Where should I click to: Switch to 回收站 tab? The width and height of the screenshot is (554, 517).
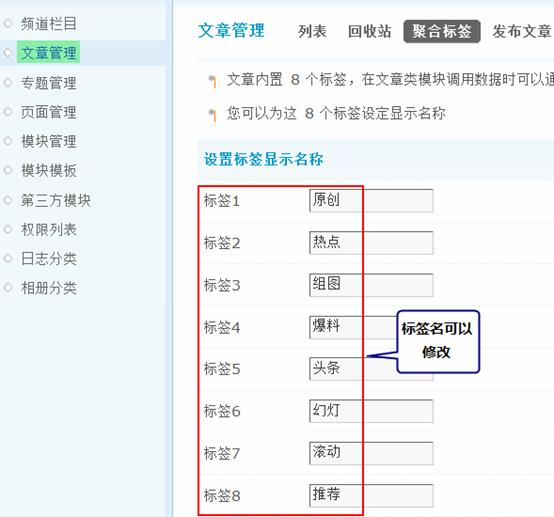370,31
